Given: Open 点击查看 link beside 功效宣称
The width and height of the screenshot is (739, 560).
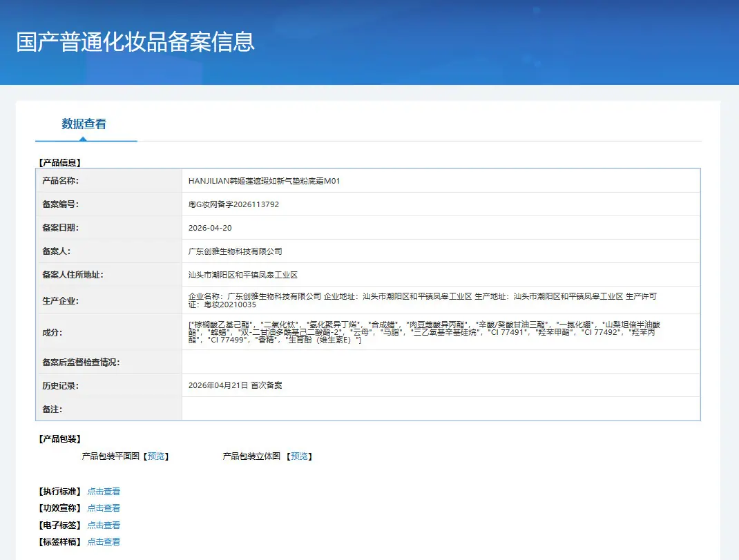Looking at the screenshot, I should tap(104, 508).
